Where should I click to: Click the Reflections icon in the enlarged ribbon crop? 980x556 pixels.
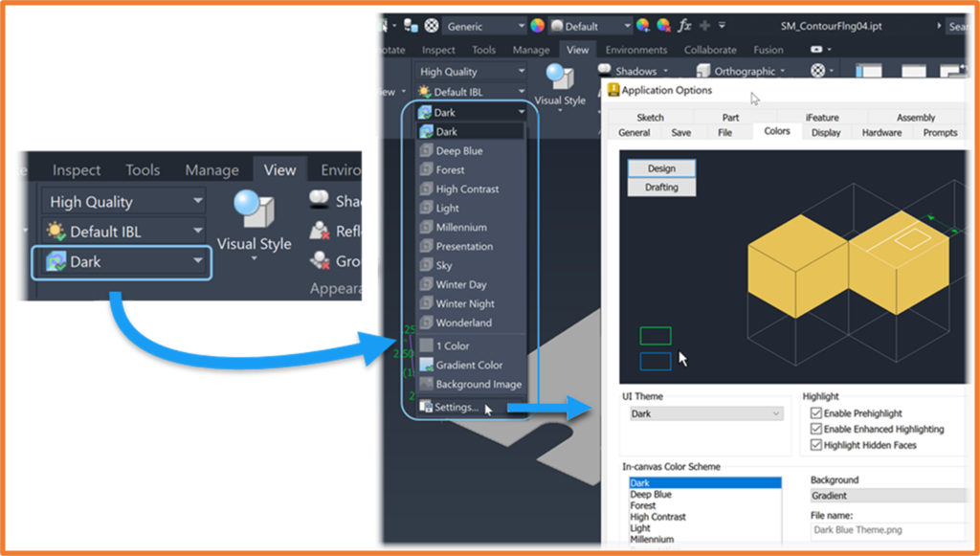click(320, 231)
